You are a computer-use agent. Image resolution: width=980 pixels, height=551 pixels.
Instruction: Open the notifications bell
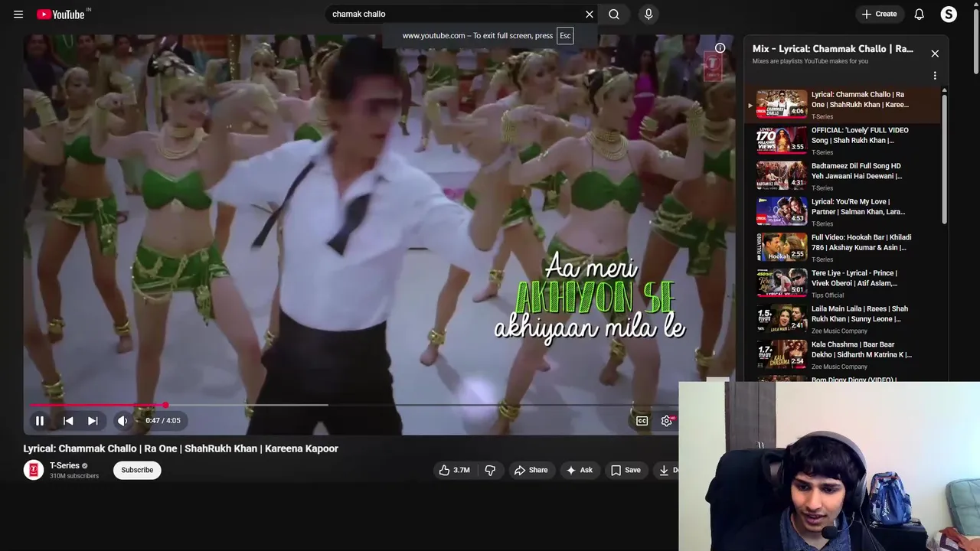point(920,14)
